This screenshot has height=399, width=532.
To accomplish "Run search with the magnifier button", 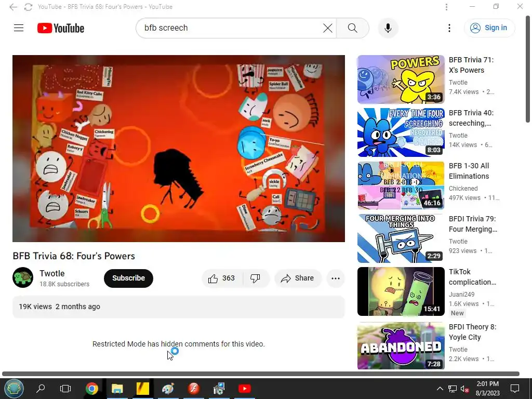I will click(353, 28).
